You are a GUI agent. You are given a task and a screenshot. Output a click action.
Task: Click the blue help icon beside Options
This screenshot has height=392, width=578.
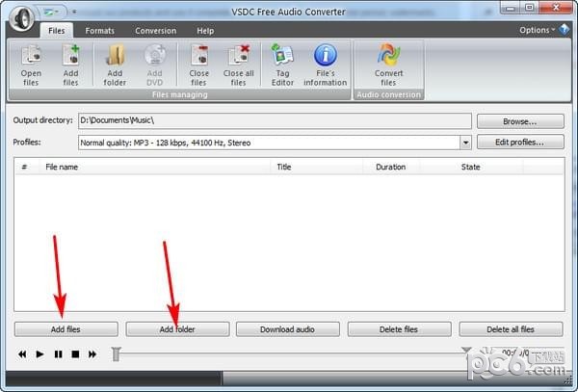coord(564,30)
